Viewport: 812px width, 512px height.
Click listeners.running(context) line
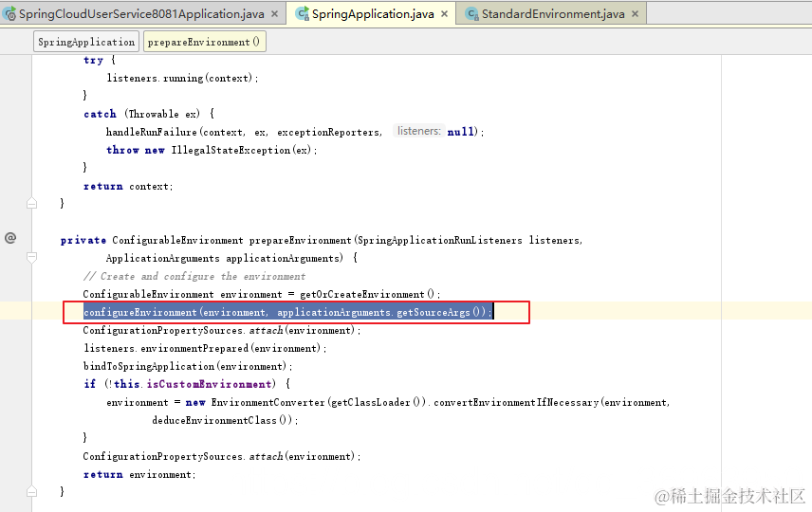[x=182, y=78]
